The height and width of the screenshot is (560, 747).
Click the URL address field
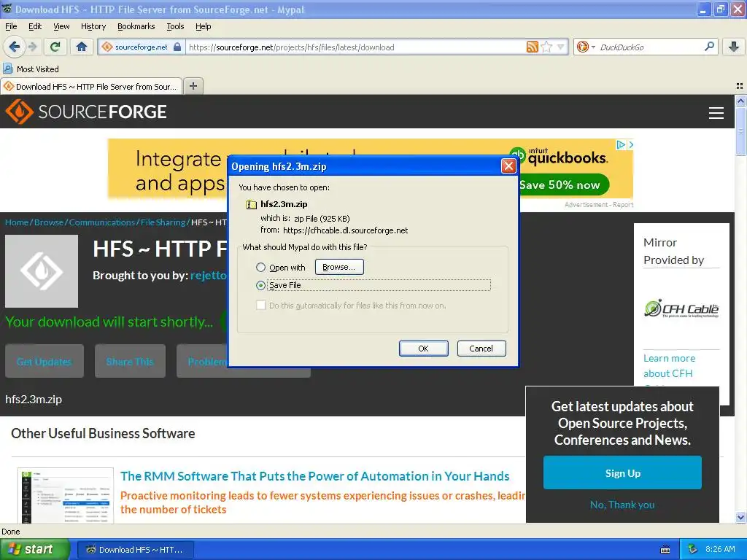[x=355, y=47]
